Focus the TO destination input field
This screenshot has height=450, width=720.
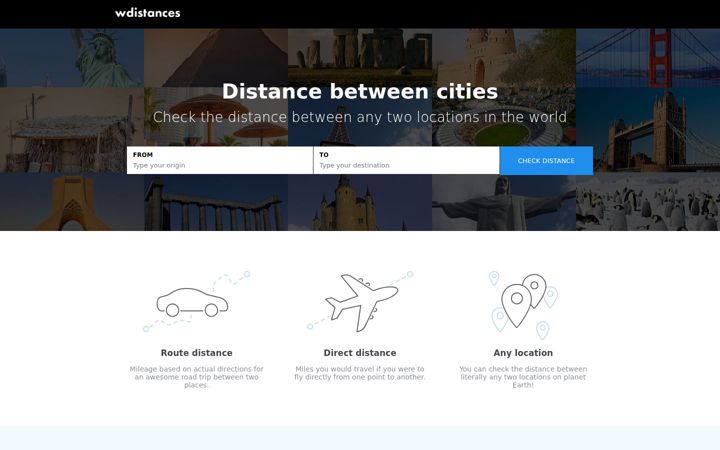pyautogui.click(x=406, y=160)
